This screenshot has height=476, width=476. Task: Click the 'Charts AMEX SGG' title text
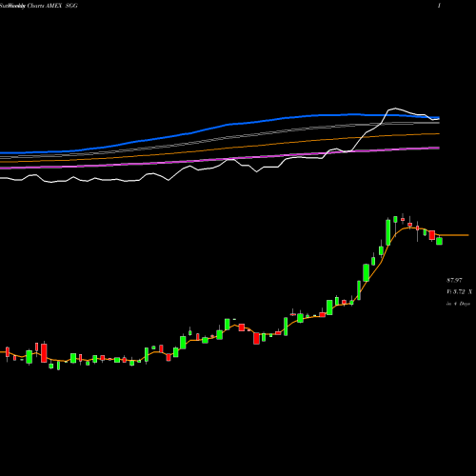(x=52, y=6)
